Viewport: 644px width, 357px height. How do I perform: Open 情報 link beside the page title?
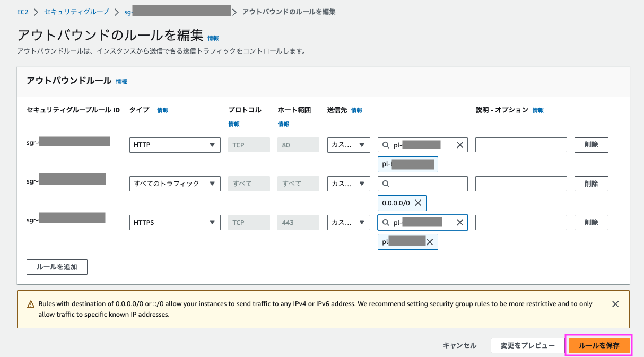point(213,38)
